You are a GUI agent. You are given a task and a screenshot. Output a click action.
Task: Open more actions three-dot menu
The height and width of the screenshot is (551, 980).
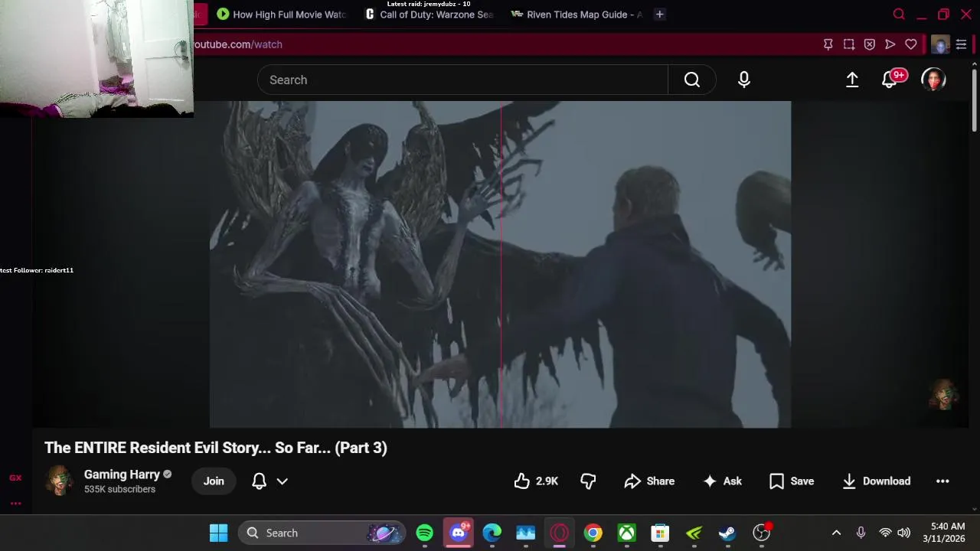(942, 481)
